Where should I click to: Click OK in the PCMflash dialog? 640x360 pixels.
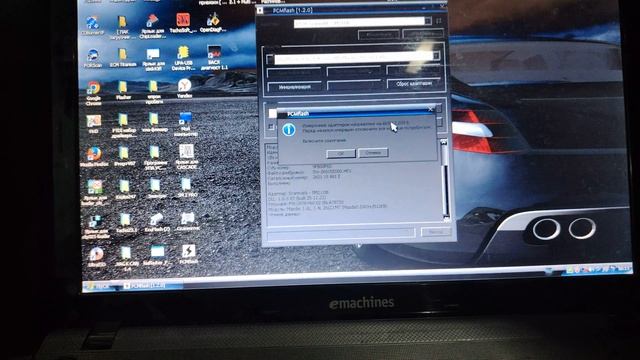pos(340,153)
